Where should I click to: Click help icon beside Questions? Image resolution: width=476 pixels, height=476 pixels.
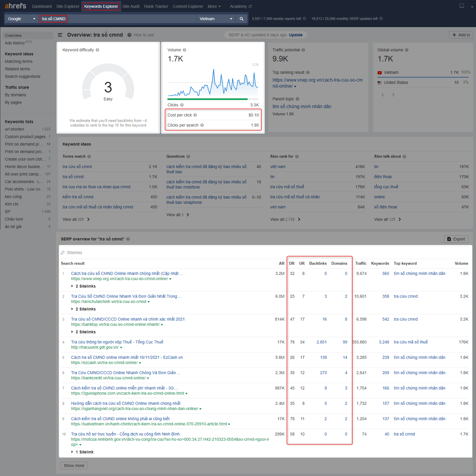[188, 156]
